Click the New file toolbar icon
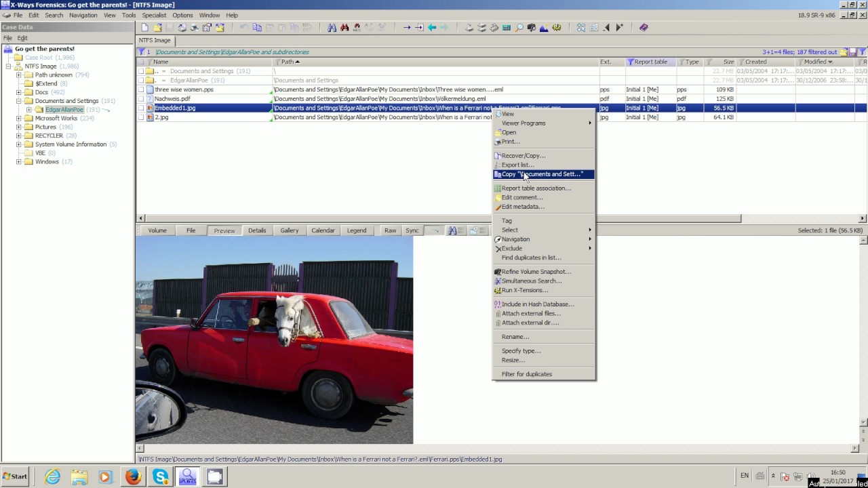The width and height of the screenshot is (868, 488). [144, 28]
